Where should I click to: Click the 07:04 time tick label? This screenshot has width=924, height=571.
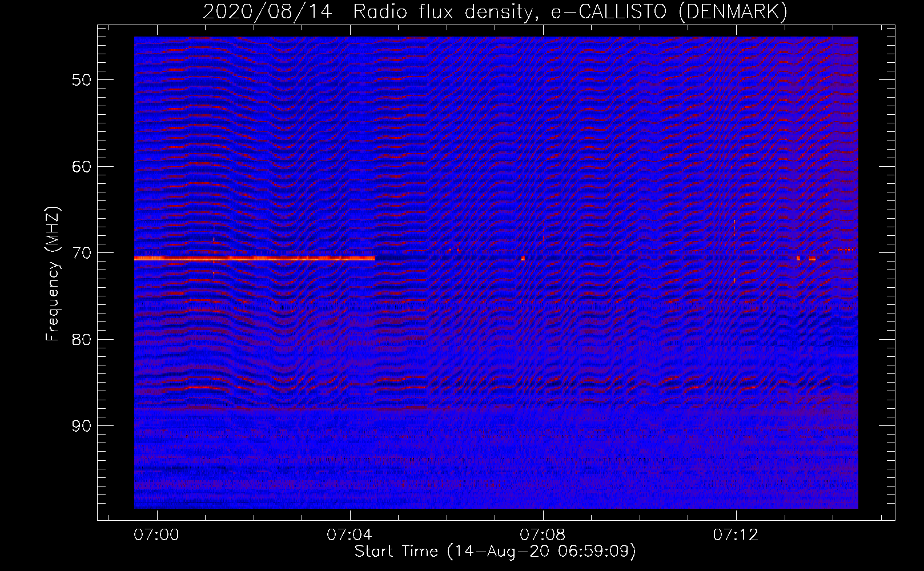(x=349, y=535)
